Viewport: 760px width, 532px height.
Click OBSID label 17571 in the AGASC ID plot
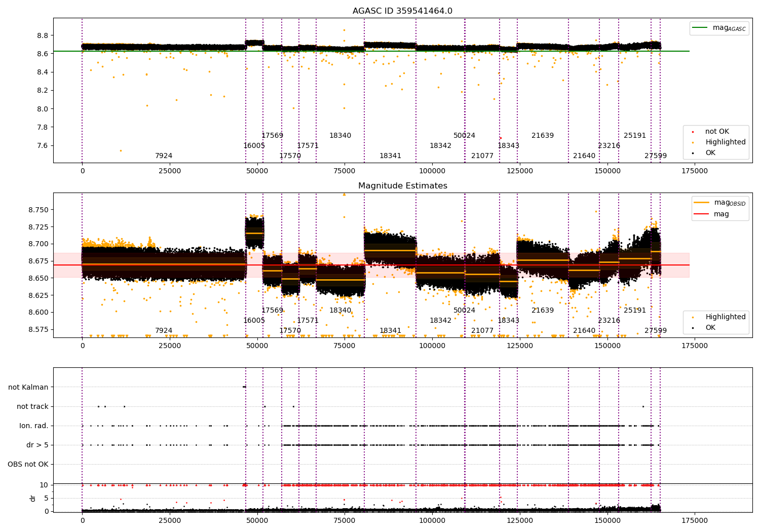308,146
